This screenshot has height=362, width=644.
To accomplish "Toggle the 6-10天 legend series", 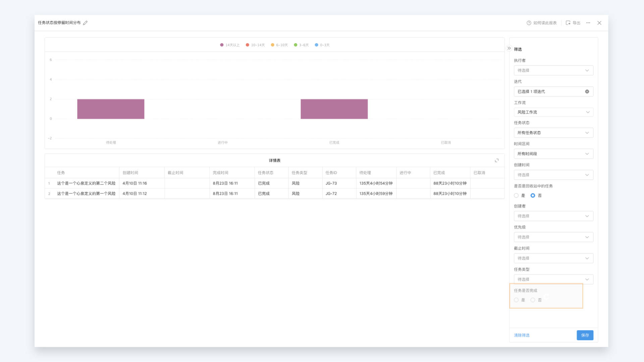I will pyautogui.click(x=279, y=45).
